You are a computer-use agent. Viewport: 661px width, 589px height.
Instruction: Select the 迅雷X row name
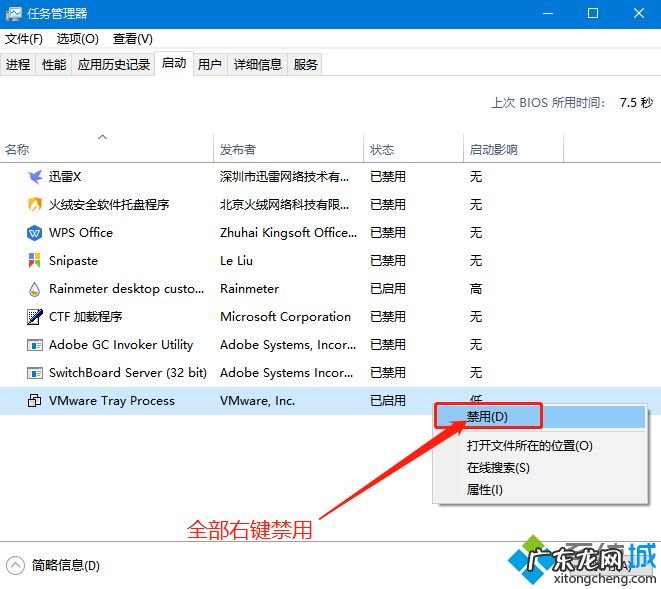pyautogui.click(x=64, y=177)
